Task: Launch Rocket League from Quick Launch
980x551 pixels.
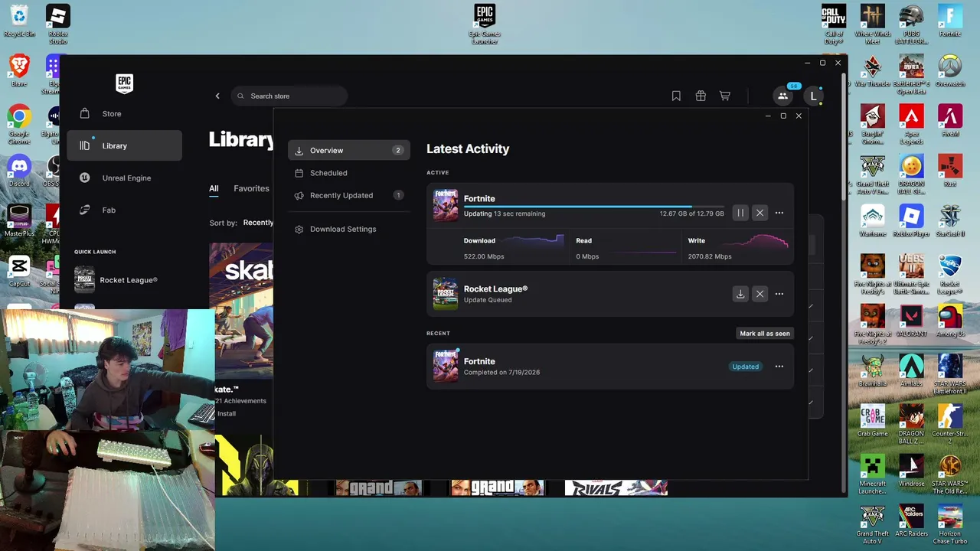Action: click(125, 280)
